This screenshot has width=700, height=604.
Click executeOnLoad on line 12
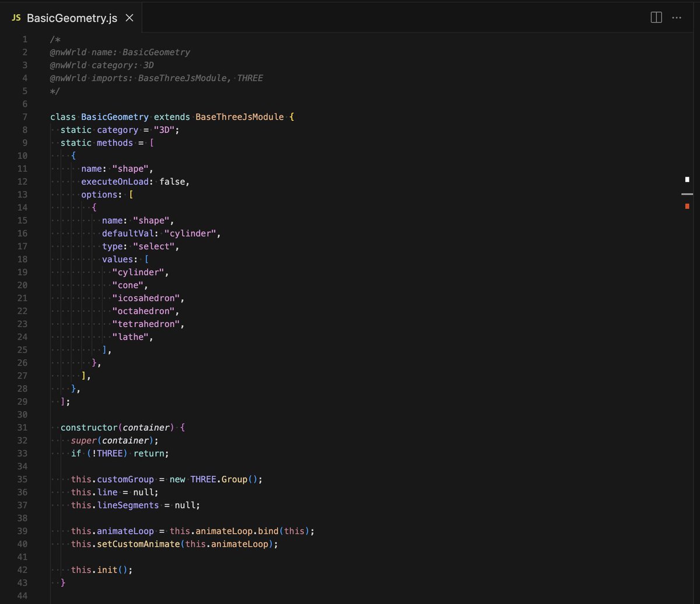[x=115, y=181]
